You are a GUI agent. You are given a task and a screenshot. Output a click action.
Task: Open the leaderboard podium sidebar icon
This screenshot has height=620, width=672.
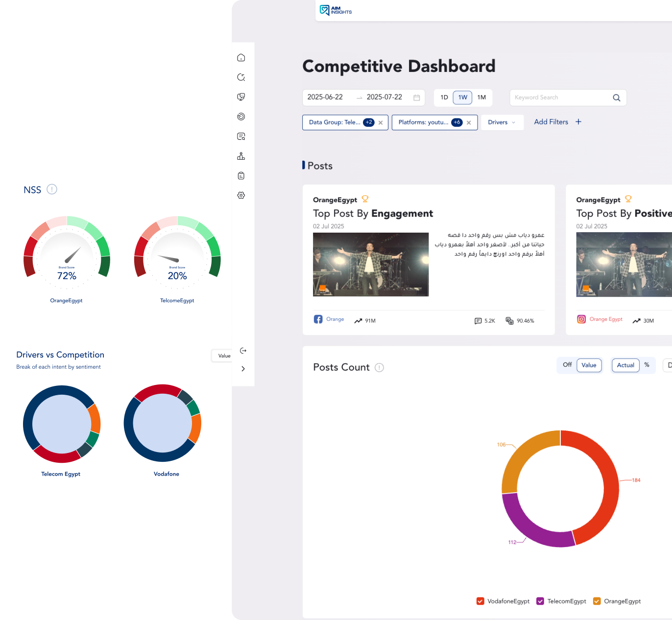click(241, 156)
